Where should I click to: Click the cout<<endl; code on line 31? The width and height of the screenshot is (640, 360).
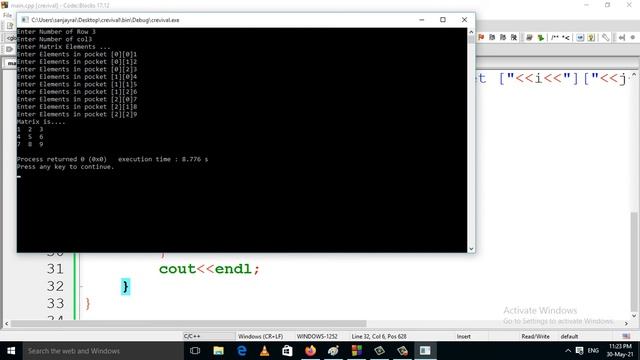coord(209,269)
